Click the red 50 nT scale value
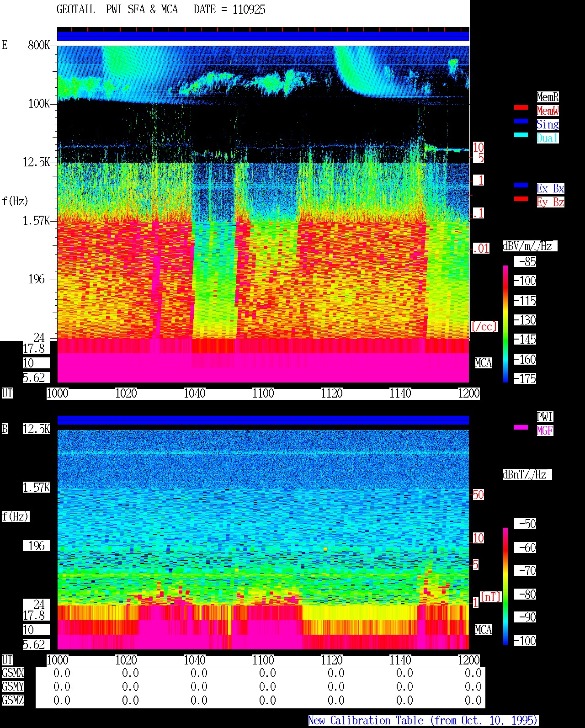 tap(478, 494)
